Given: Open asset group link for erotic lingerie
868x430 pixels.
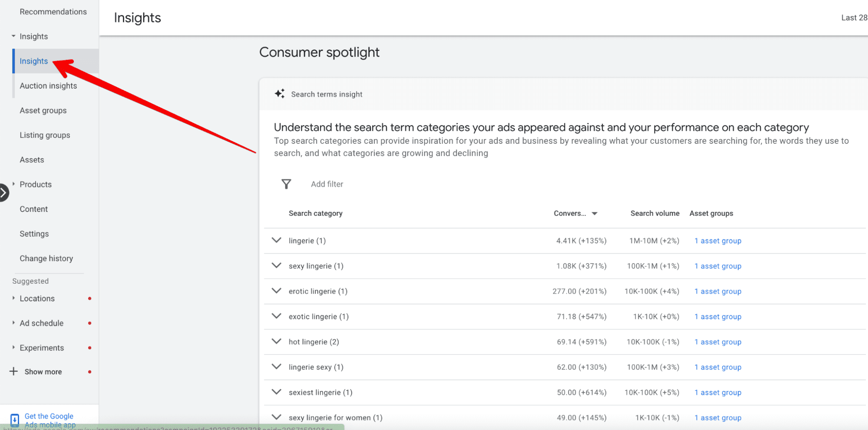Looking at the screenshot, I should pos(718,291).
